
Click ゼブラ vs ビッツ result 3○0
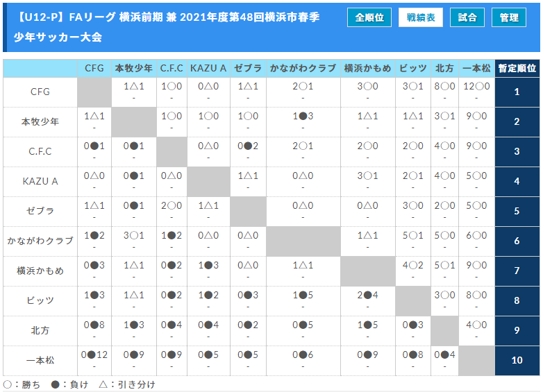click(x=412, y=205)
